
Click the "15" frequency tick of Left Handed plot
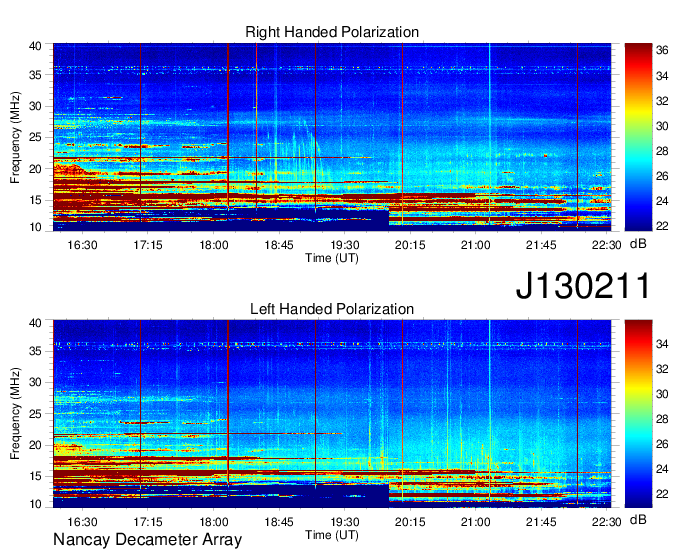(35, 477)
